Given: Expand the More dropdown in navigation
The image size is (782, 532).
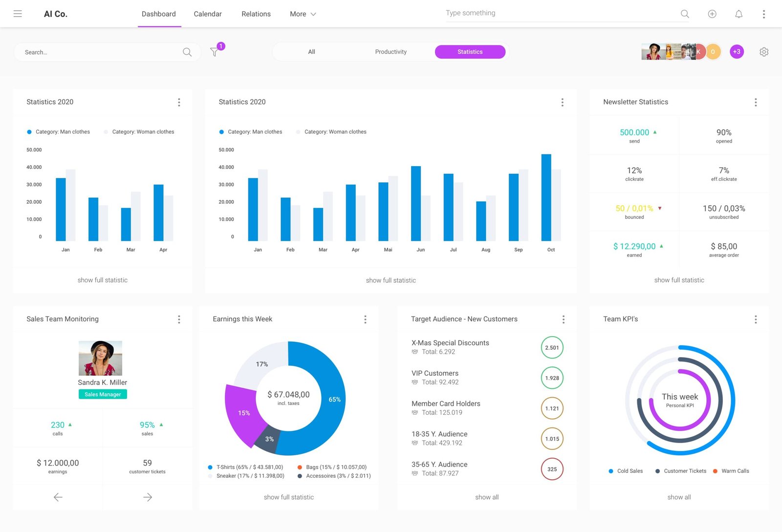Looking at the screenshot, I should 303,14.
